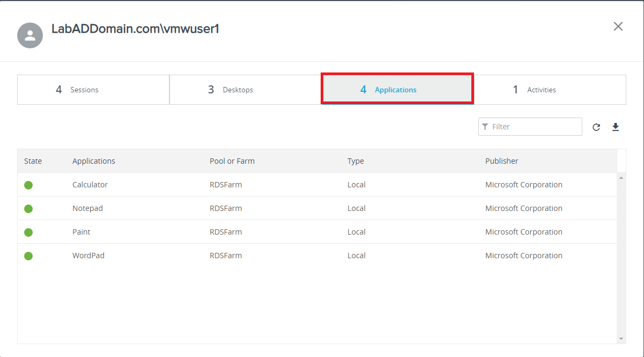The image size is (644, 357).
Task: Click the green state dot for Notepad
Action: point(28,209)
